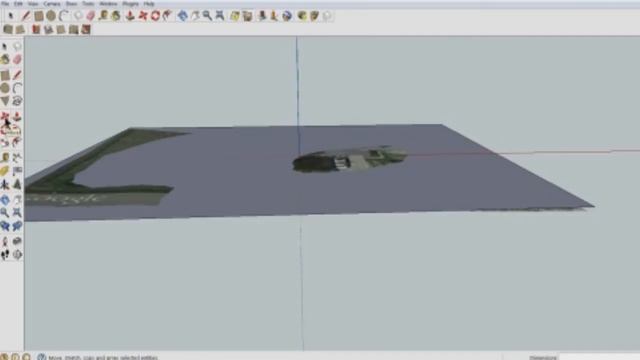The width and height of the screenshot is (640, 360).
Task: Pick Polygon tool in left palette
Action: click(5, 101)
